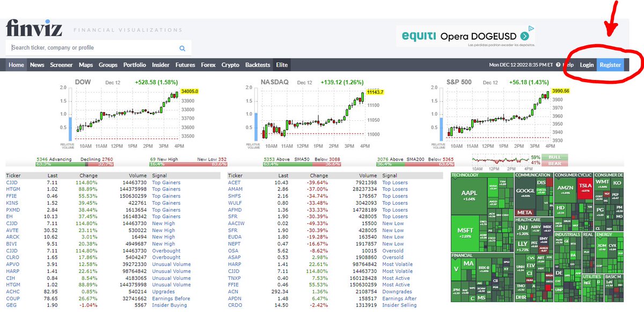Viewport: 644px width, 312px height.
Task: Open the NASDAQ intraday chart
Action: tap(315, 114)
